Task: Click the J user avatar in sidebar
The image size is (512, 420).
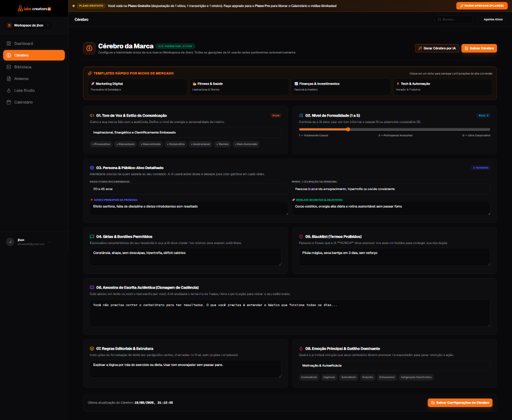Action: (x=10, y=242)
